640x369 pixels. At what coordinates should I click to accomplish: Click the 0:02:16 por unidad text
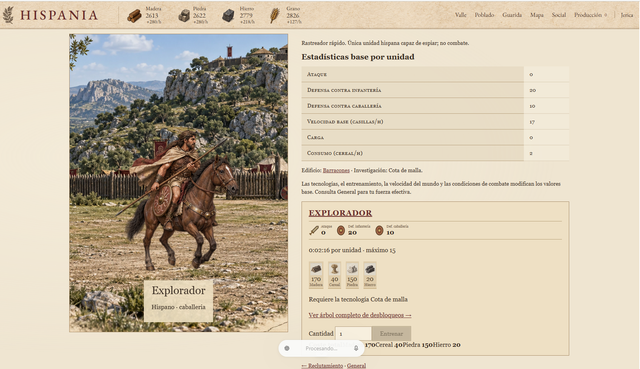(352, 250)
